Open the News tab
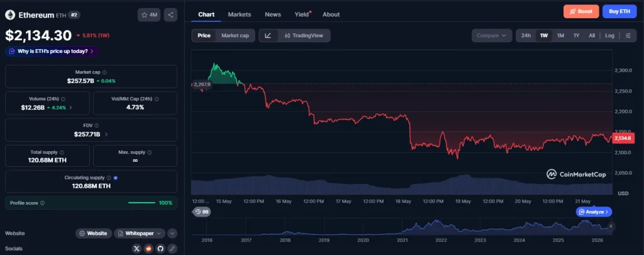644x255 pixels. coord(273,14)
